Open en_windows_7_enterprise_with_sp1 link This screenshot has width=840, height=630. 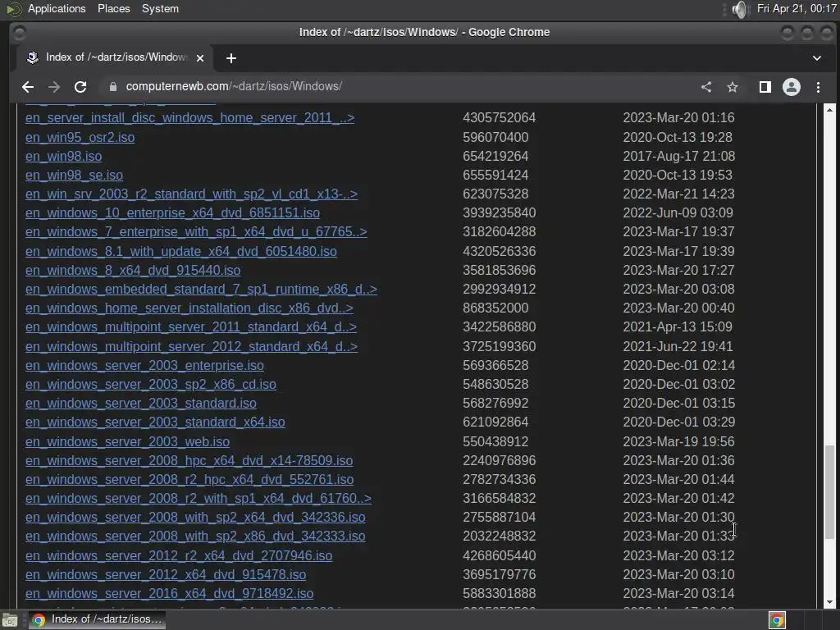[196, 232]
